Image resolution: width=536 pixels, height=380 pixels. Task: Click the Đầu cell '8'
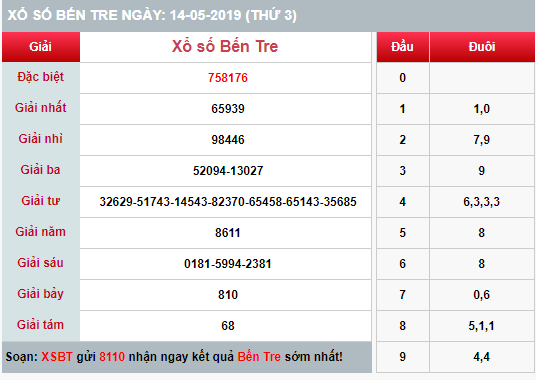click(403, 326)
